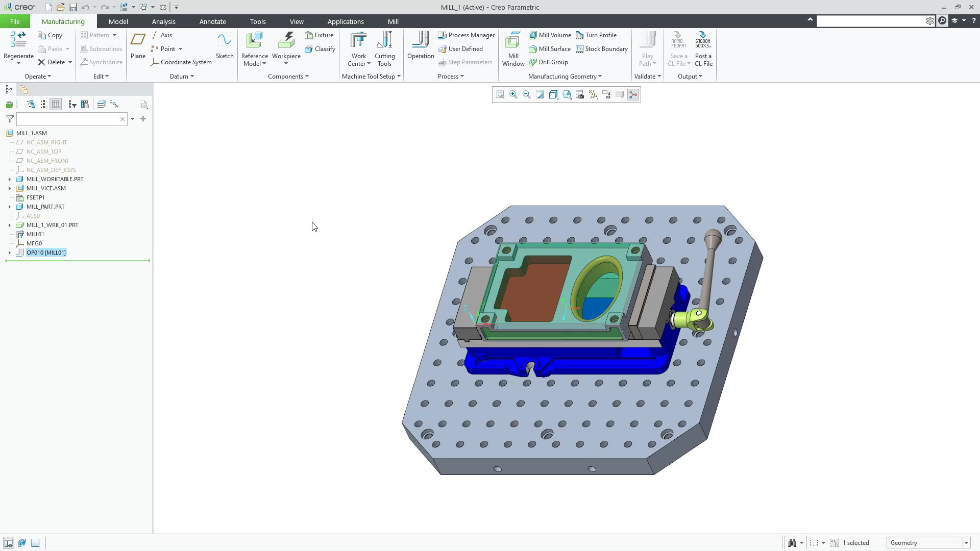Switch to the Analysis ribbon tab
The width and height of the screenshot is (980, 551).
click(163, 21)
